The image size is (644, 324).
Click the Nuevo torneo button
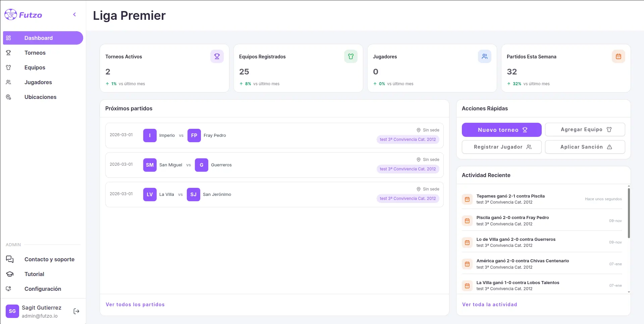[501, 130]
